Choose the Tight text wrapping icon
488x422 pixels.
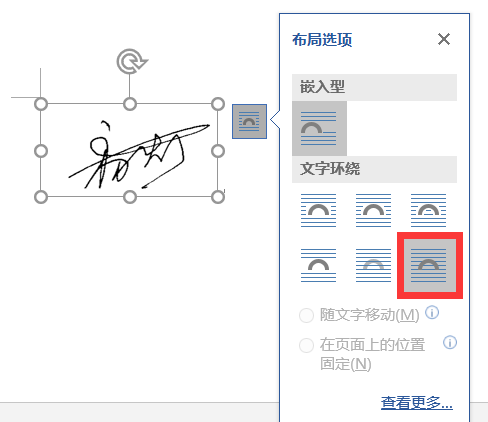pyautogui.click(x=373, y=210)
